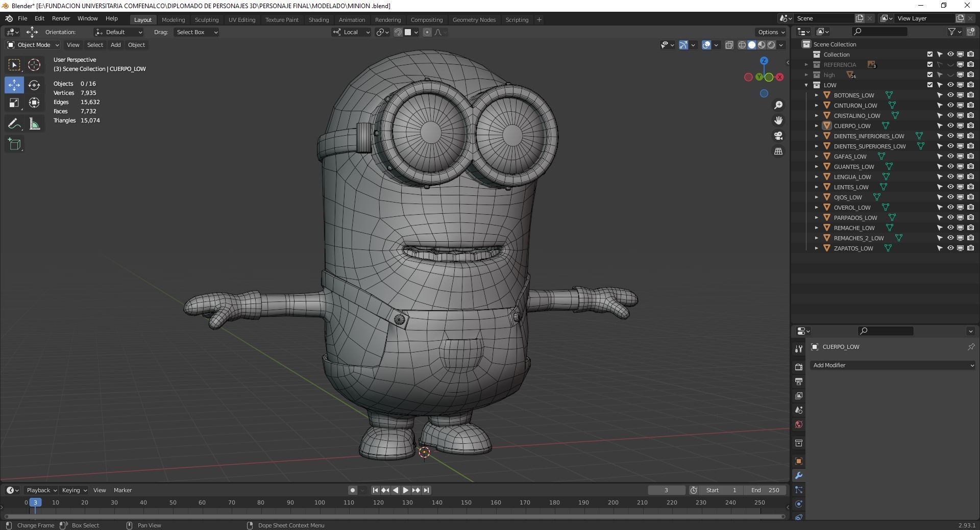Open the Options panel in viewport header
Image resolution: width=980 pixels, height=530 pixels.
point(770,32)
